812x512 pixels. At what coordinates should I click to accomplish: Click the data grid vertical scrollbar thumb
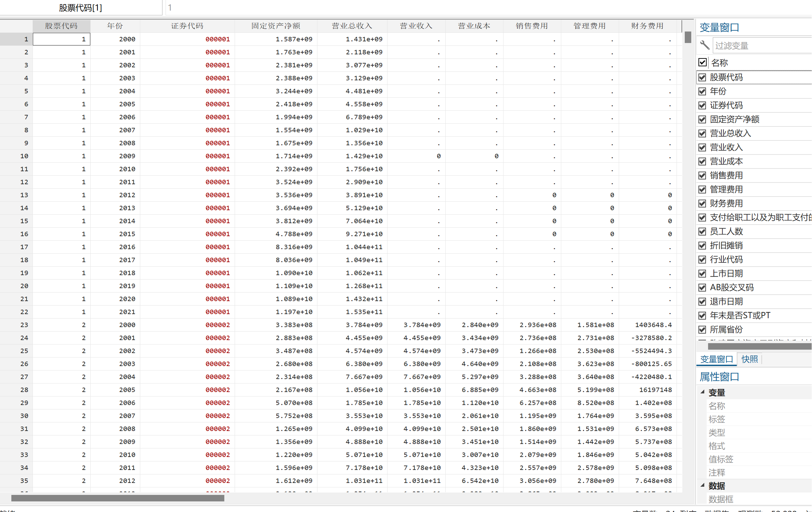point(688,37)
